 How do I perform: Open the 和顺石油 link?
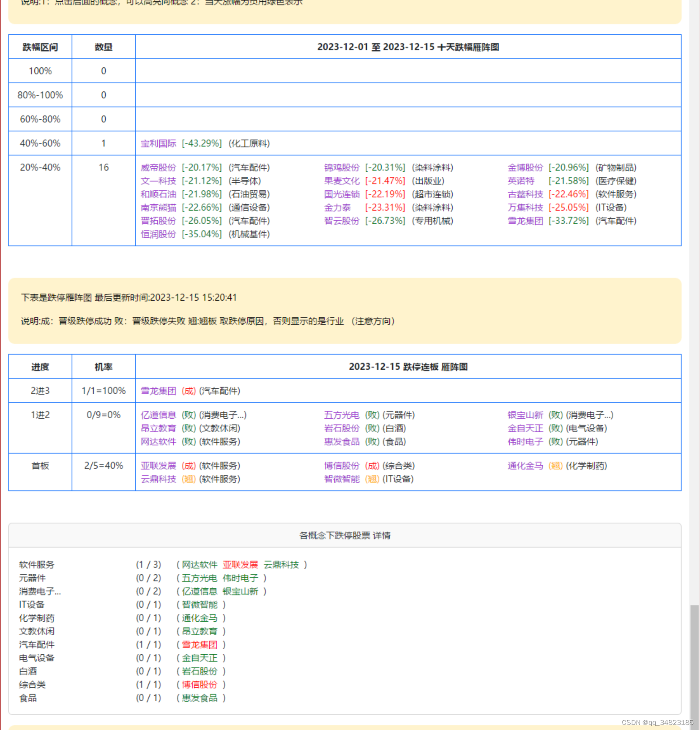(x=158, y=194)
